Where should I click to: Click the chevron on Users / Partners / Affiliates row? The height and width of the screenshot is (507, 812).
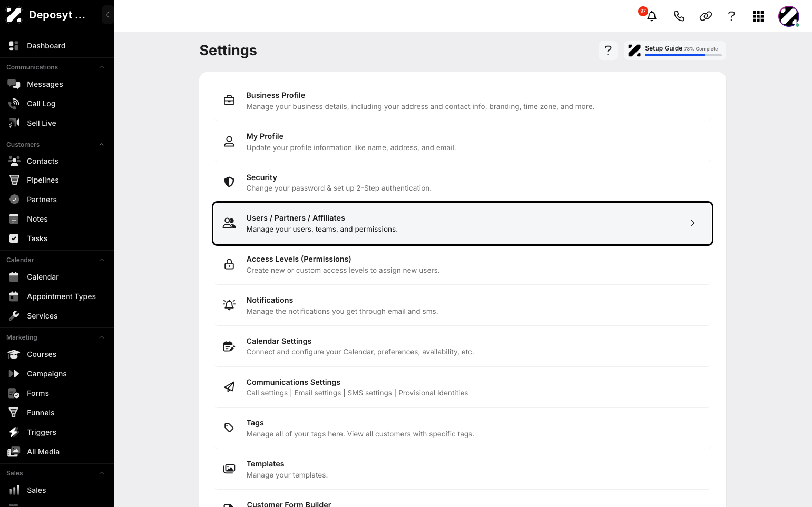693,223
